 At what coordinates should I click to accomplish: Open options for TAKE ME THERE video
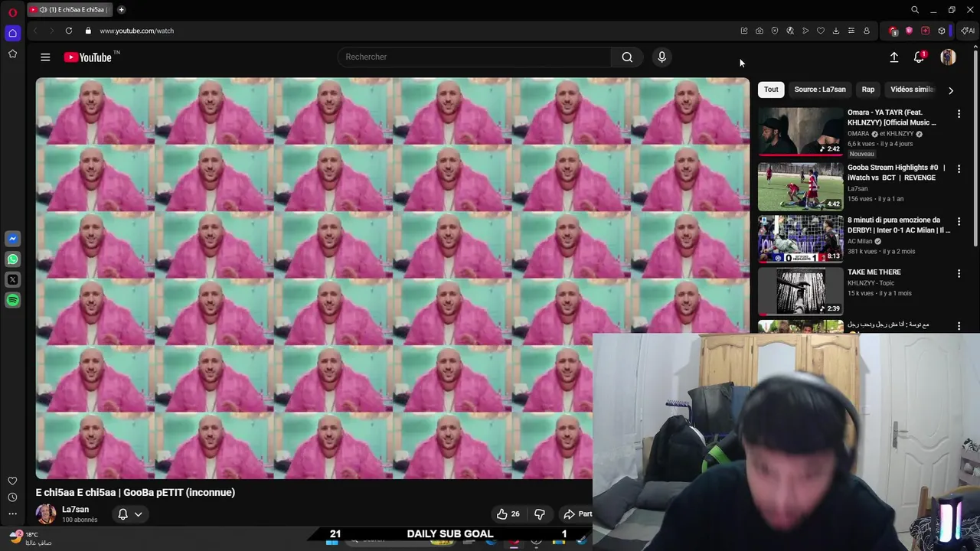[959, 273]
